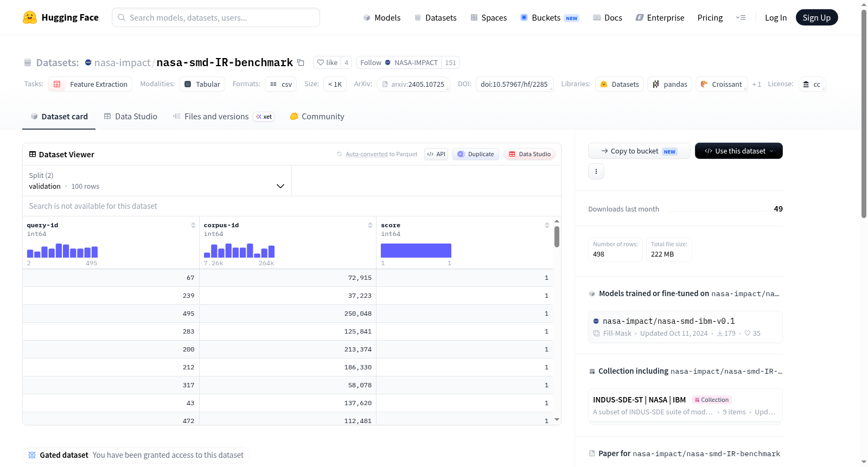The image size is (868, 467).
Task: Open the Spaces menu item
Action: [489, 17]
